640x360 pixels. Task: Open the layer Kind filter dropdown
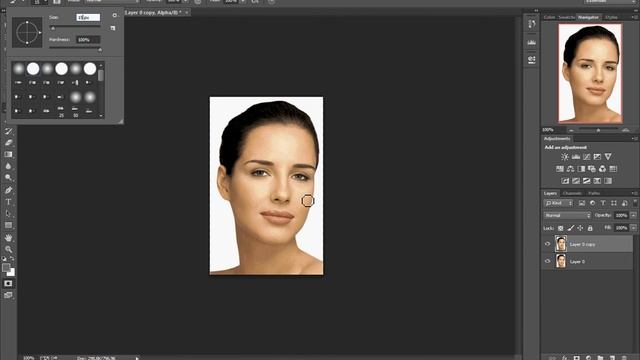tap(559, 203)
